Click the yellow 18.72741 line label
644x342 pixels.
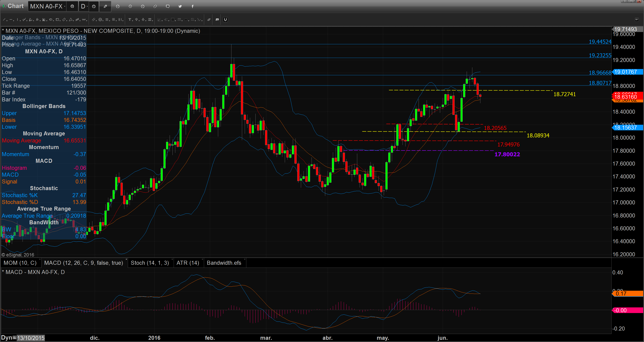point(565,94)
